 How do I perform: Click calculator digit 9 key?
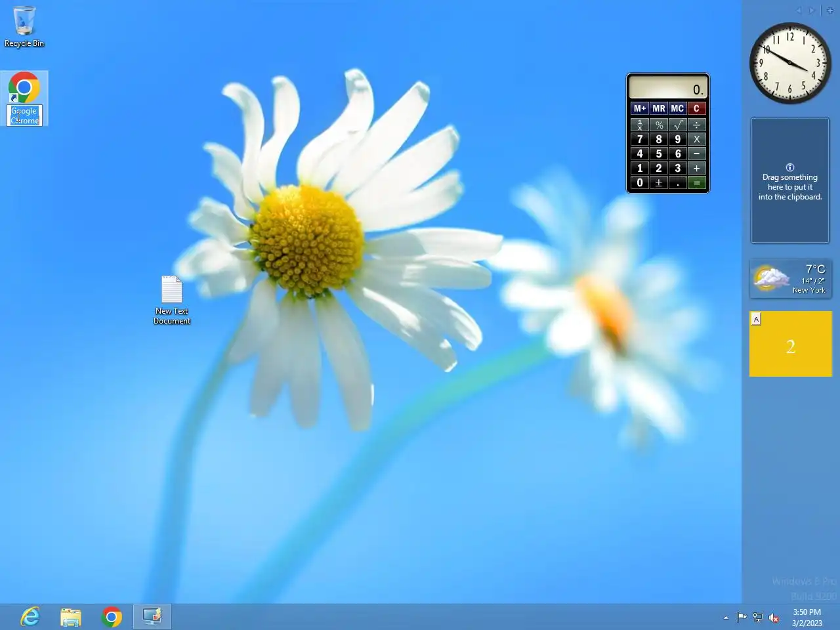click(678, 139)
